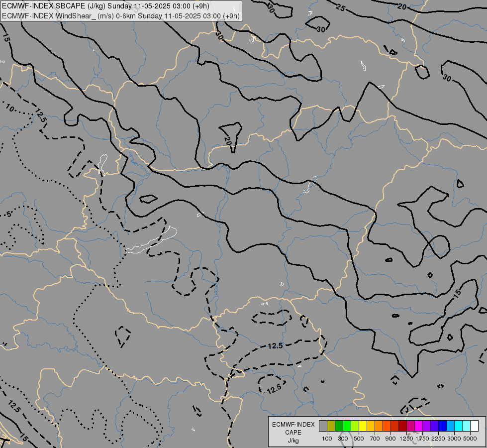This screenshot has width=487, height=448.
Task: Select the pure yellow legend swatch
Action: tap(363, 426)
